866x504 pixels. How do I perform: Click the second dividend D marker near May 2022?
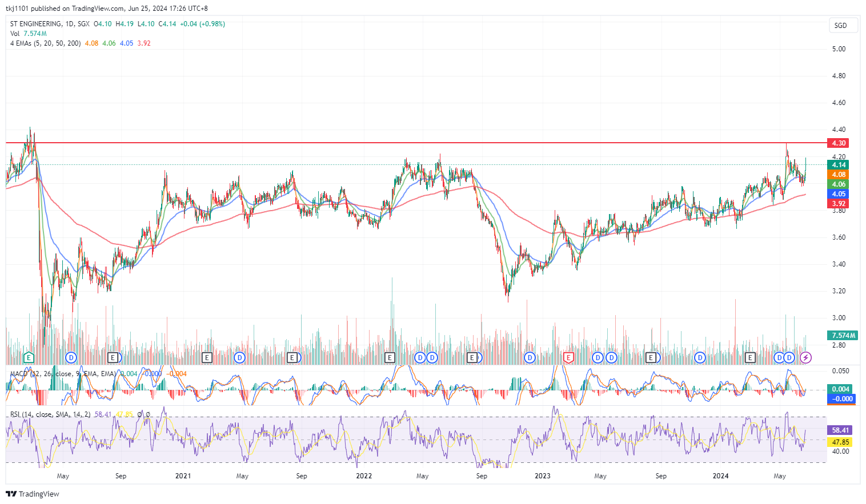click(432, 358)
